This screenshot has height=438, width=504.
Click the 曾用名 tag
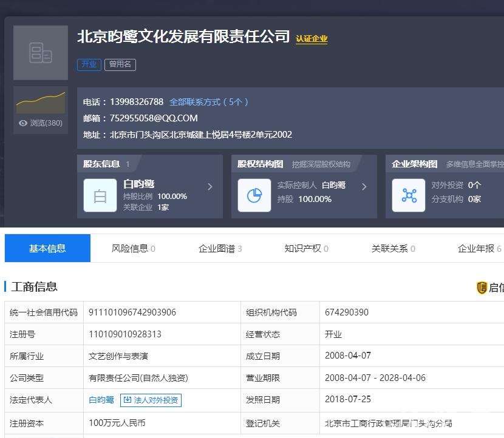120,64
